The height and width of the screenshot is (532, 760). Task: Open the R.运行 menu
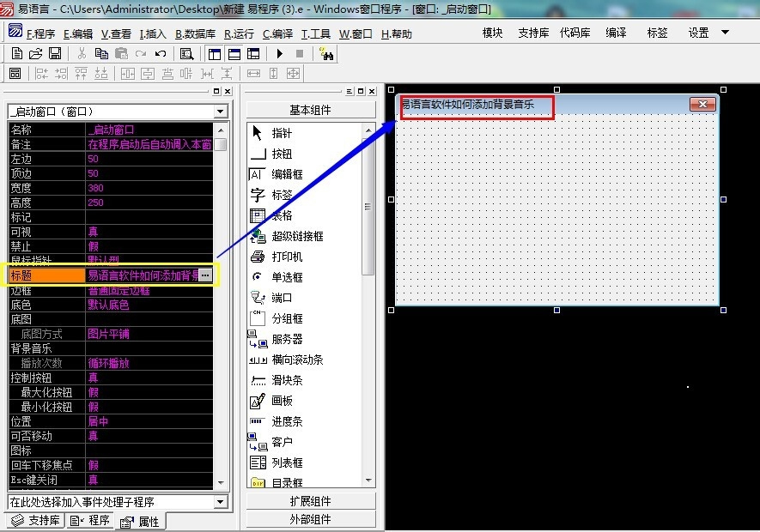tap(239, 34)
